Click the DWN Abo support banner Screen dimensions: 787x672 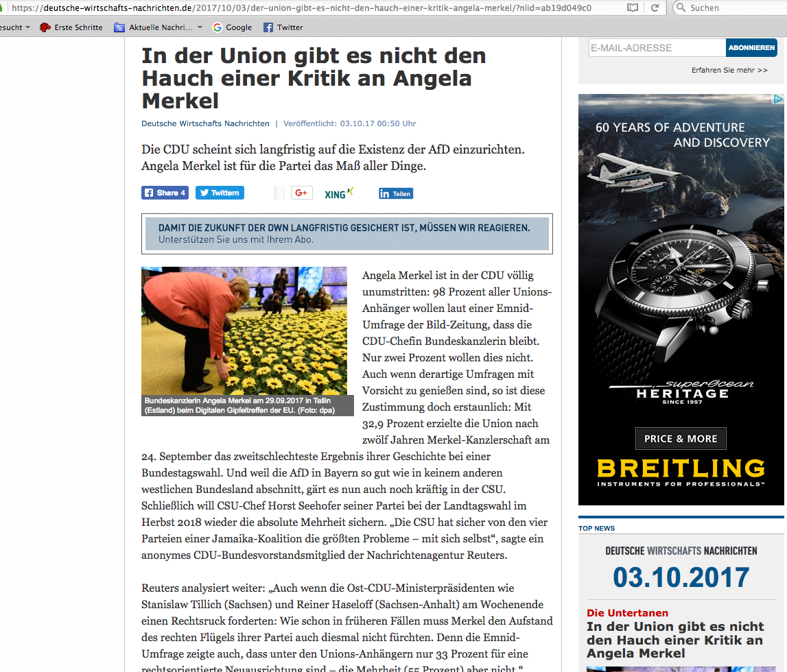tap(346, 234)
